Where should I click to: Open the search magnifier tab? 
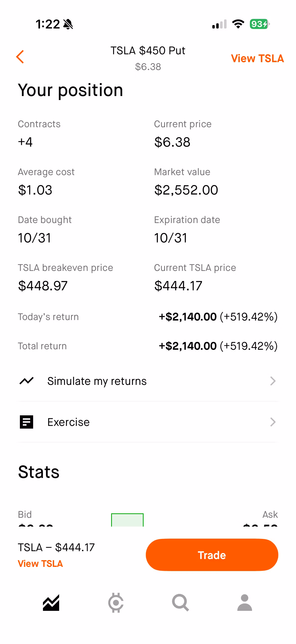tap(180, 603)
